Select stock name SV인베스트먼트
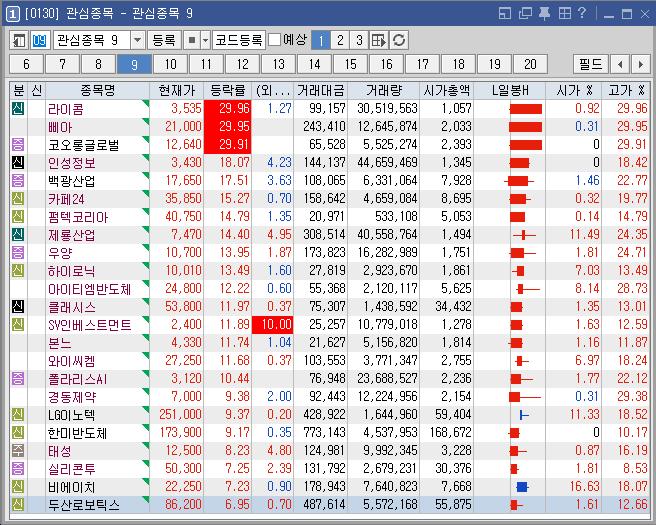This screenshot has width=656, height=525. 90,325
